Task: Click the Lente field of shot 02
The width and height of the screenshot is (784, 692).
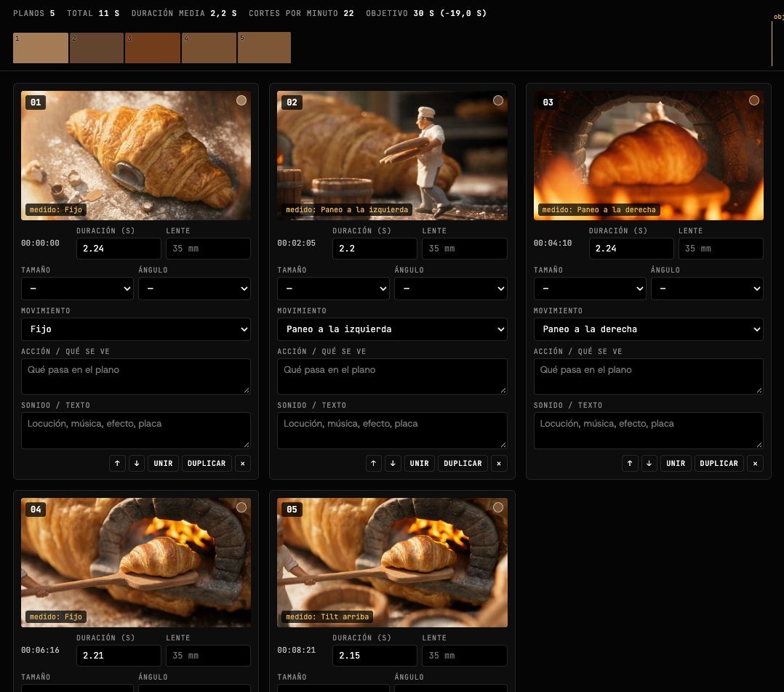Action: (x=465, y=249)
